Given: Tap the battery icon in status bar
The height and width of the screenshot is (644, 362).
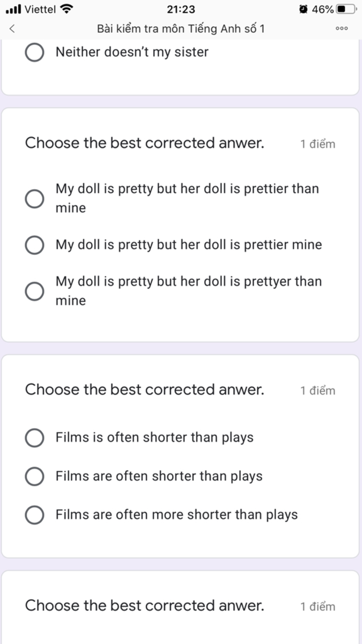Looking at the screenshot, I should (x=346, y=9).
